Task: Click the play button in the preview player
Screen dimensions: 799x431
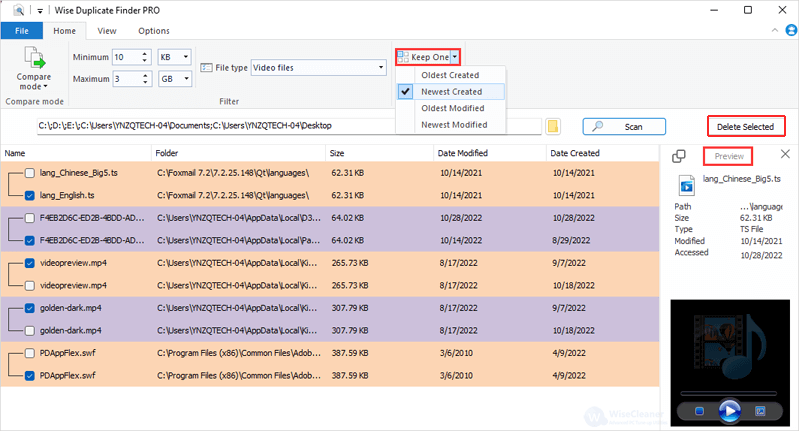Action: pos(730,411)
